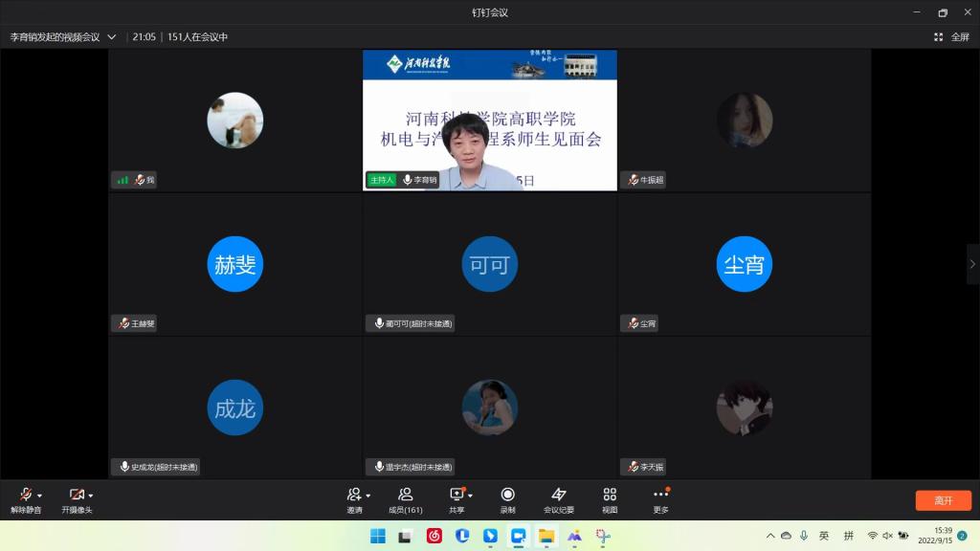Expand the arrow next to 共享
Screen dimensions: 980x551
pyautogui.click(x=470, y=496)
